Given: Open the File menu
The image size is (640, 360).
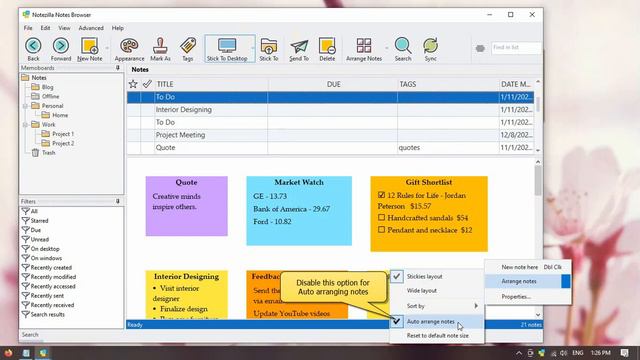Looking at the screenshot, I should [28, 28].
